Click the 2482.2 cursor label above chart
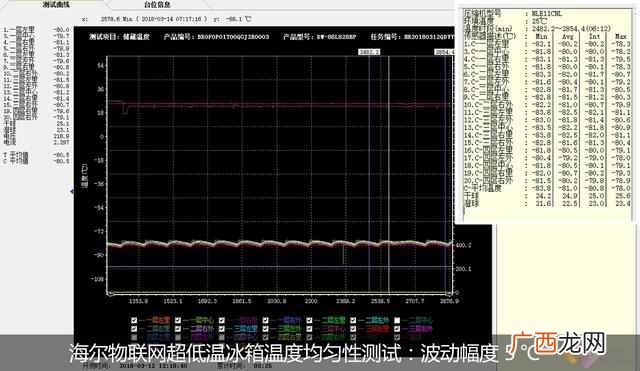The image size is (640, 371). pos(369,52)
